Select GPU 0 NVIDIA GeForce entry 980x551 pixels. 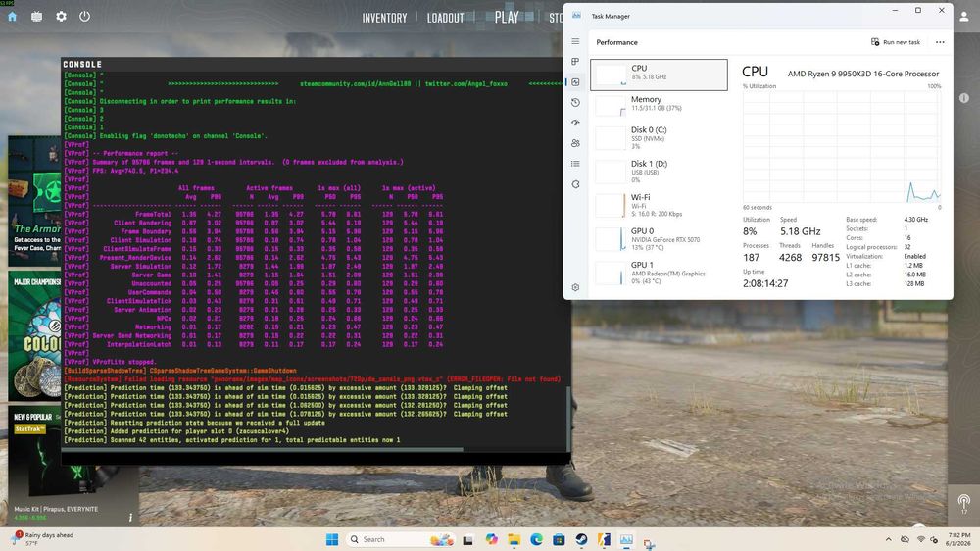(659, 239)
